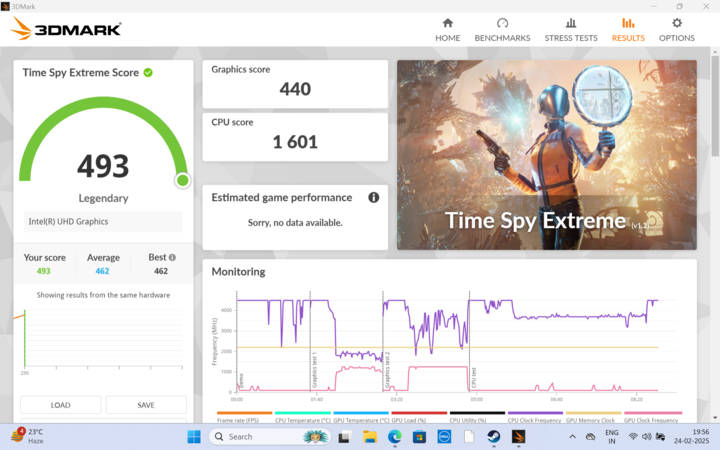Image resolution: width=720 pixels, height=450 pixels.
Task: Toggle the GPU Temperature legend series
Action: coord(361,417)
